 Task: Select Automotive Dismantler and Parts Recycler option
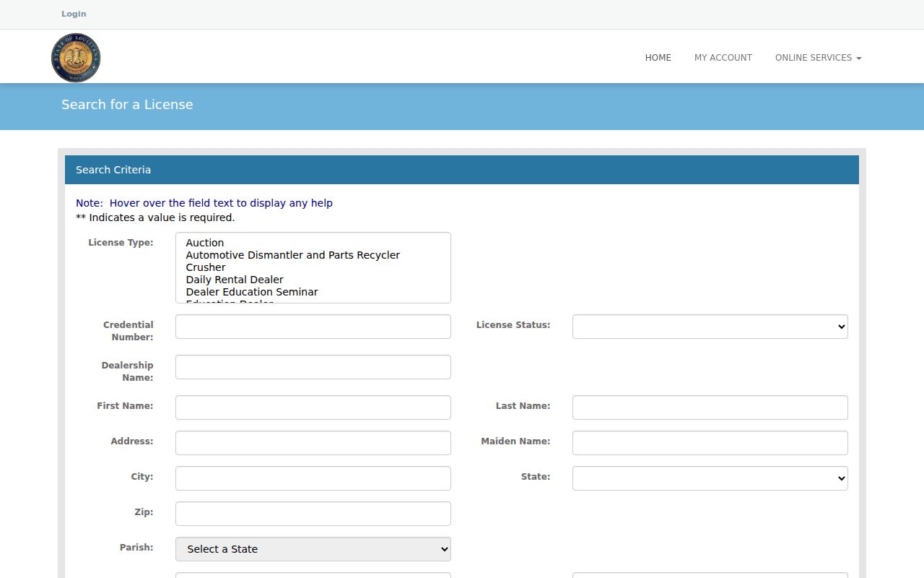[313, 255]
